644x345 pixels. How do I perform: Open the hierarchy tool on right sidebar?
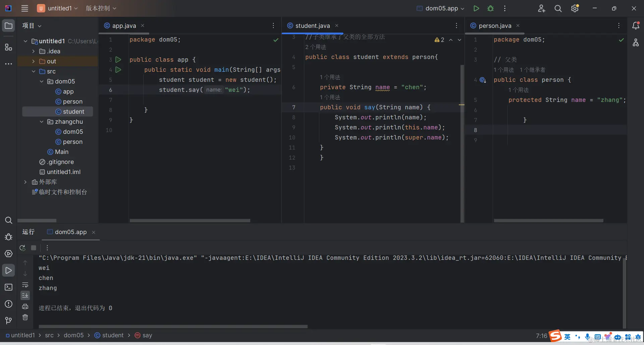tap(636, 43)
